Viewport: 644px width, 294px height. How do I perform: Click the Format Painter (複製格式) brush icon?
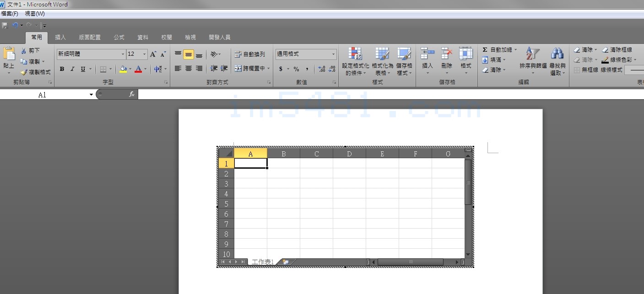[x=24, y=72]
